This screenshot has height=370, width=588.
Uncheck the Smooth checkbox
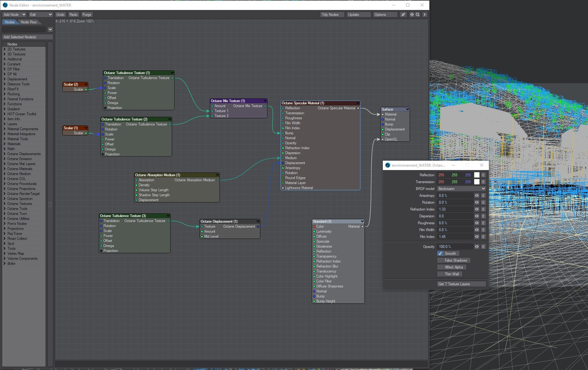[440, 254]
